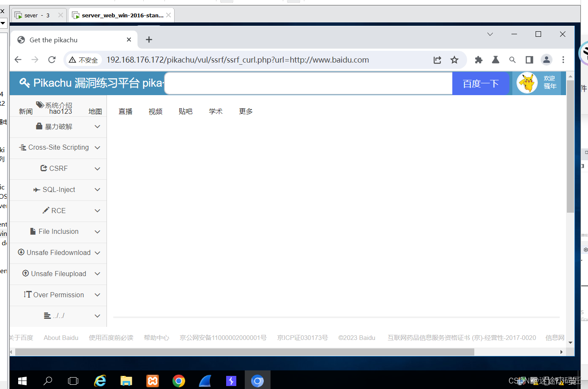Viewport: 588px width, 389px height.
Task: Click the Pikachu avatar image
Action: (x=527, y=83)
